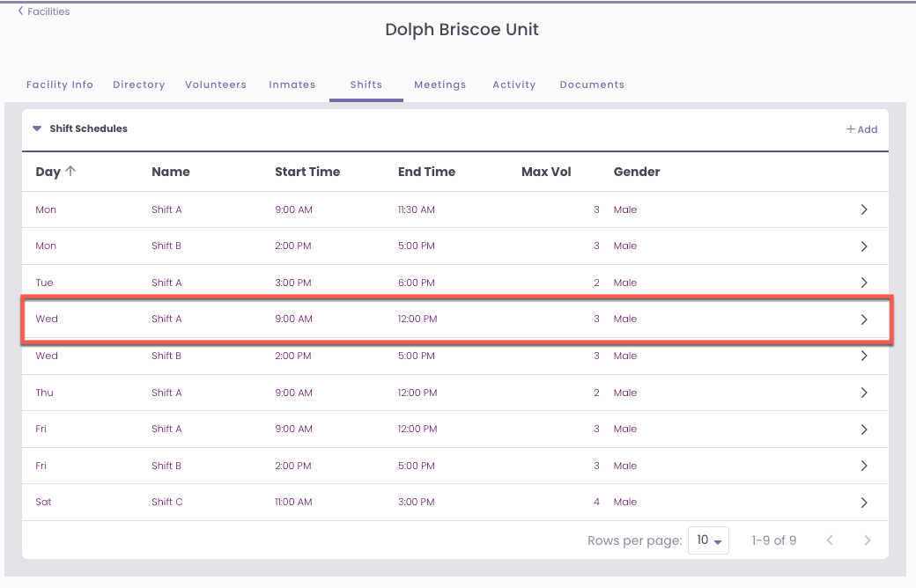Image resolution: width=916 pixels, height=588 pixels.
Task: Open Wednesday Shift B chevron
Action: coord(864,356)
